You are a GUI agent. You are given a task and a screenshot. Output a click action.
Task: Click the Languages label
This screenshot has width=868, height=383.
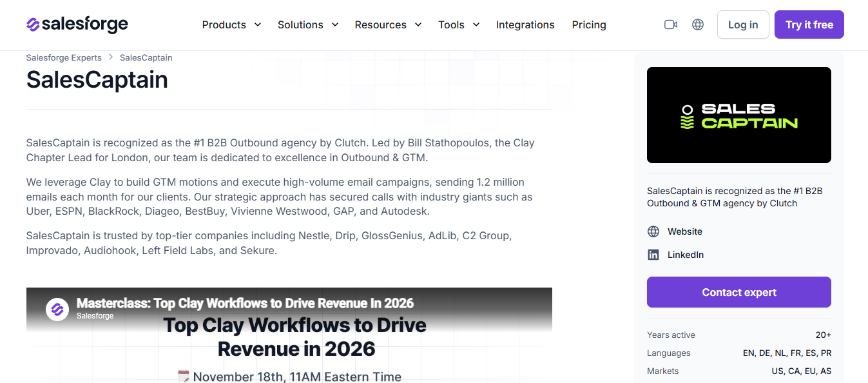(669, 353)
